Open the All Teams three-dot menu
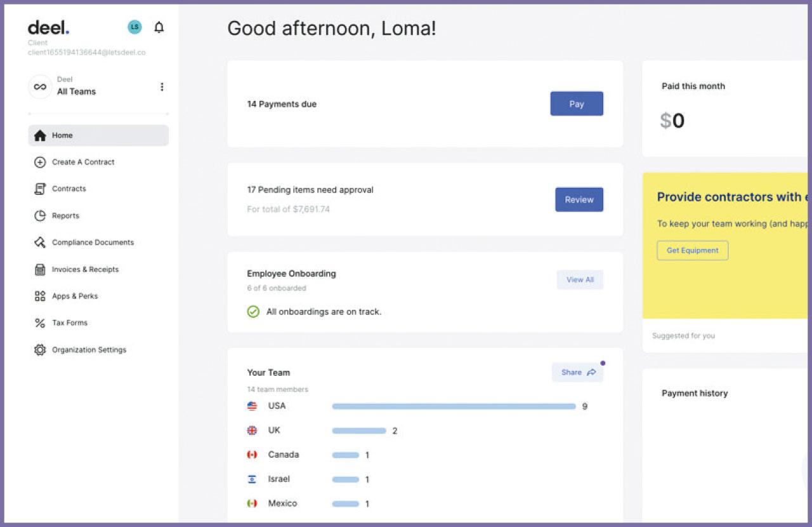 pyautogui.click(x=162, y=87)
